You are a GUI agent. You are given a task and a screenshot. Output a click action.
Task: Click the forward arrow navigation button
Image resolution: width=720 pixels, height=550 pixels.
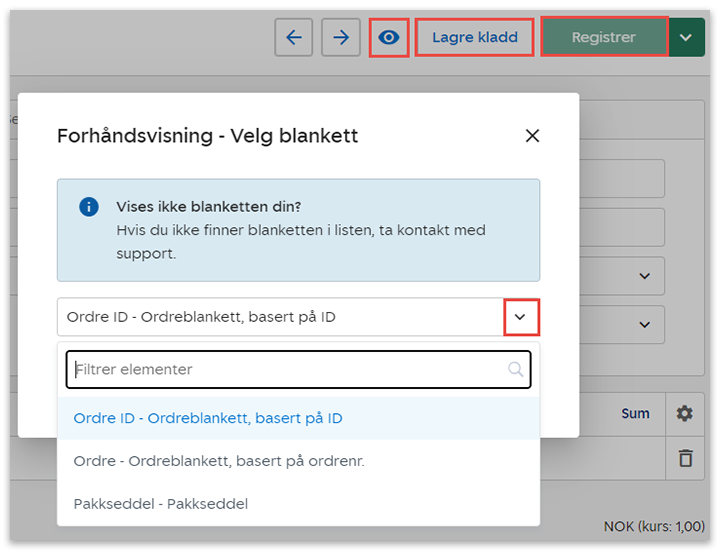pos(341,37)
